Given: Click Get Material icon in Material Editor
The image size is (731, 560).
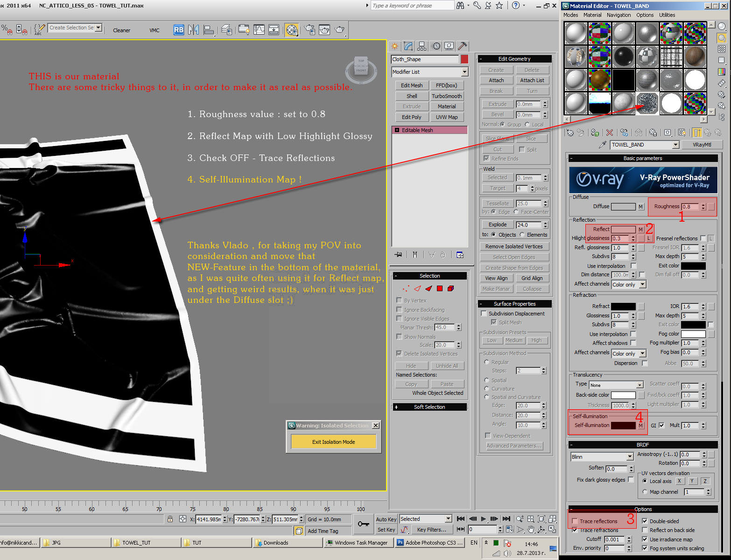Looking at the screenshot, I should 570,133.
